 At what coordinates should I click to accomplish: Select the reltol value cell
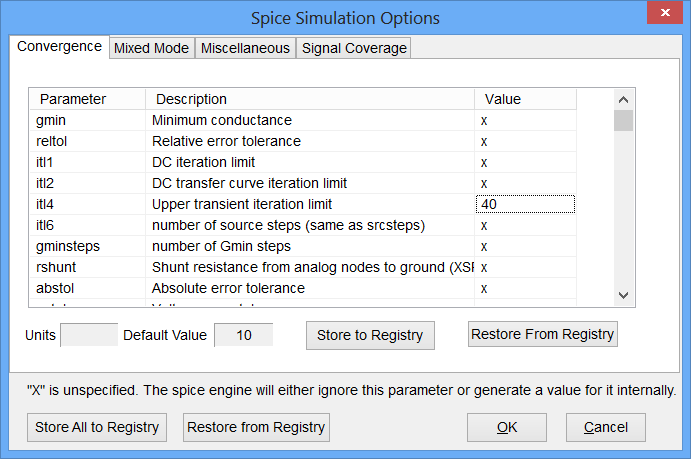[x=525, y=141]
